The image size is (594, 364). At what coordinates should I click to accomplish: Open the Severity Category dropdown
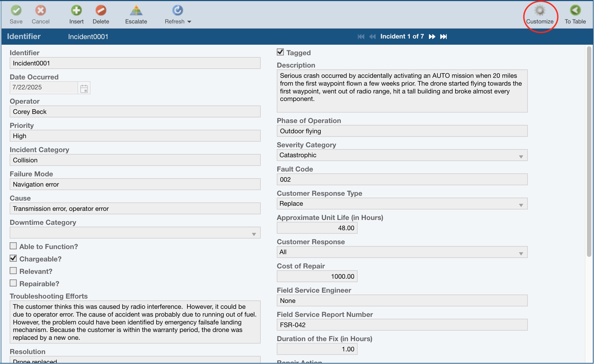(x=521, y=156)
